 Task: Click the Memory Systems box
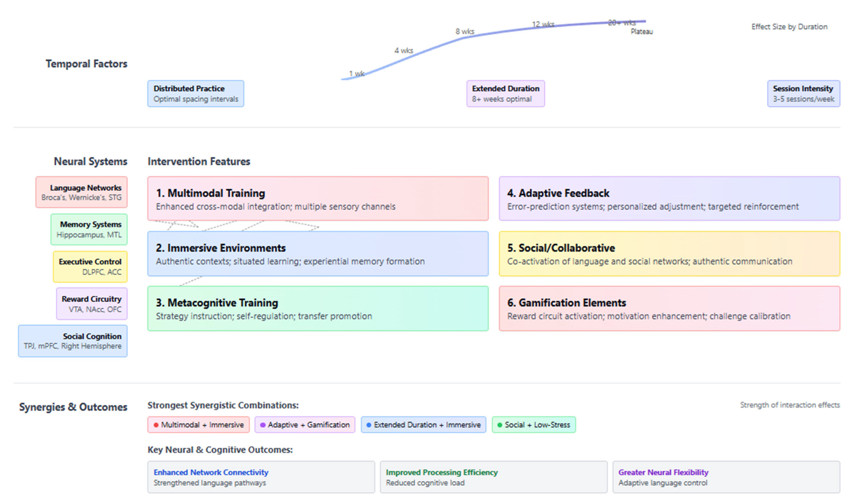coord(89,229)
